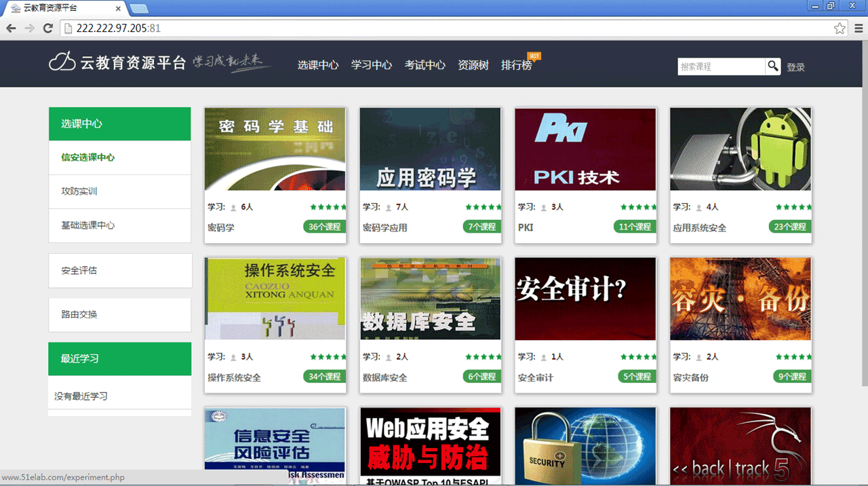Viewport: 868px width, 486px height.
Task: Click the browser Back arrow
Action: pyautogui.click(x=11, y=29)
